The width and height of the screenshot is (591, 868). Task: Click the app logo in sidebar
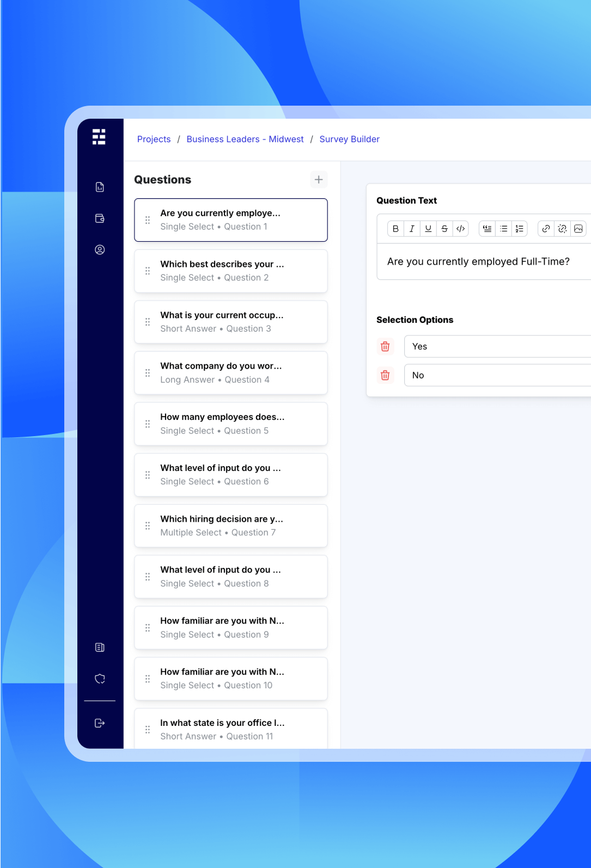(99, 137)
